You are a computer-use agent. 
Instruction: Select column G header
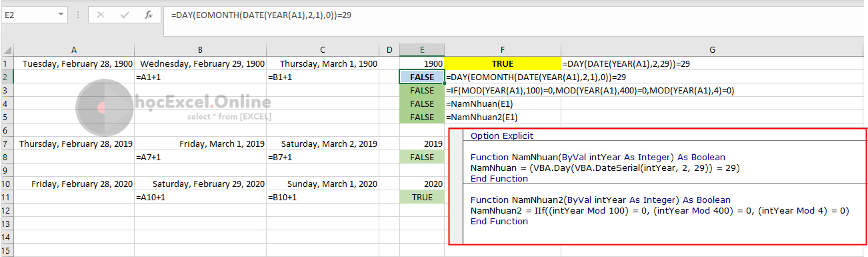point(713,50)
